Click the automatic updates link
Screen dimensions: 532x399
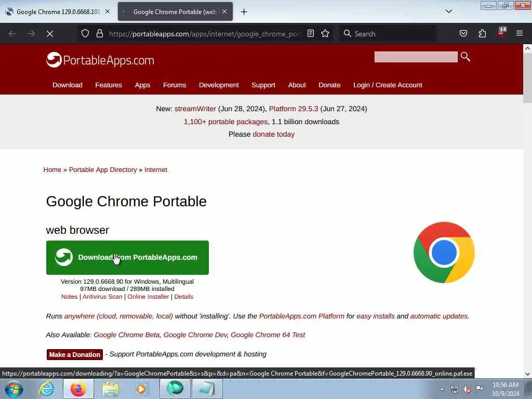pos(440,316)
